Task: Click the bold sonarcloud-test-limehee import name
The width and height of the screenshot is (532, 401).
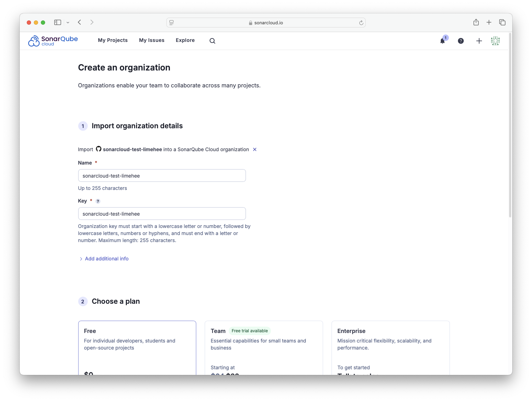Action: (132, 149)
